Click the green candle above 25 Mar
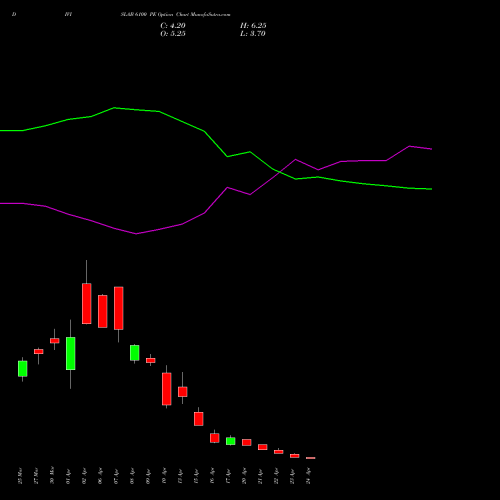This screenshot has width=500, height=500. [23, 369]
